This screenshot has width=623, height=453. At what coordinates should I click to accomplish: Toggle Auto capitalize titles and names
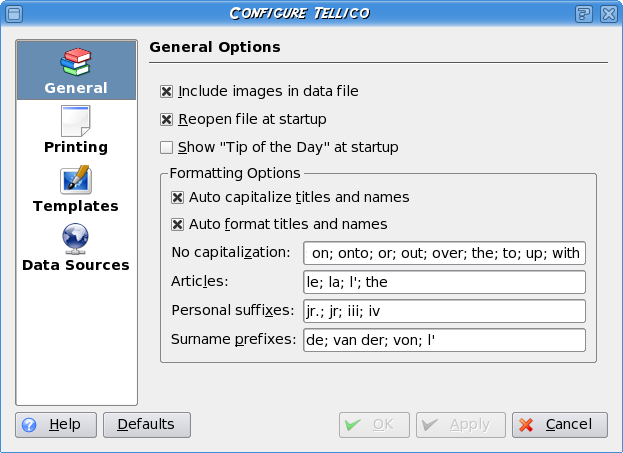coord(177,197)
